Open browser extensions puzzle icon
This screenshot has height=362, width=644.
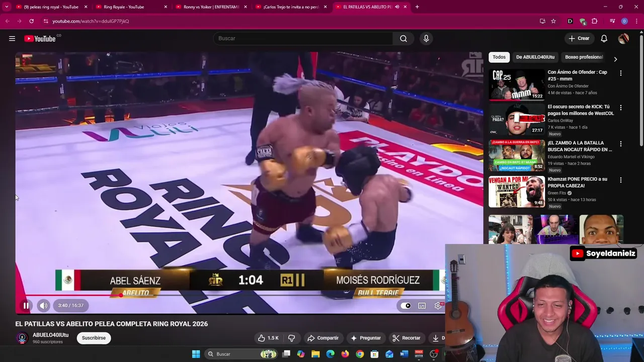(594, 21)
